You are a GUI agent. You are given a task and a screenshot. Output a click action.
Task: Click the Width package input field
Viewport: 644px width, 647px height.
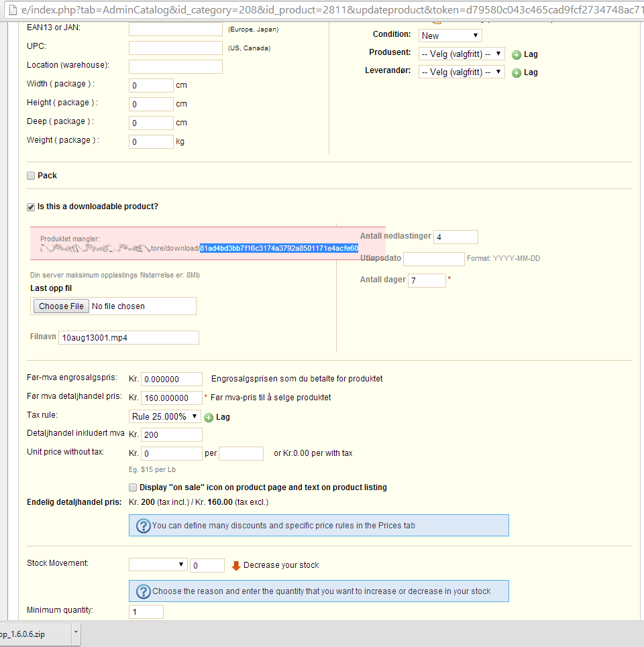pyautogui.click(x=151, y=85)
